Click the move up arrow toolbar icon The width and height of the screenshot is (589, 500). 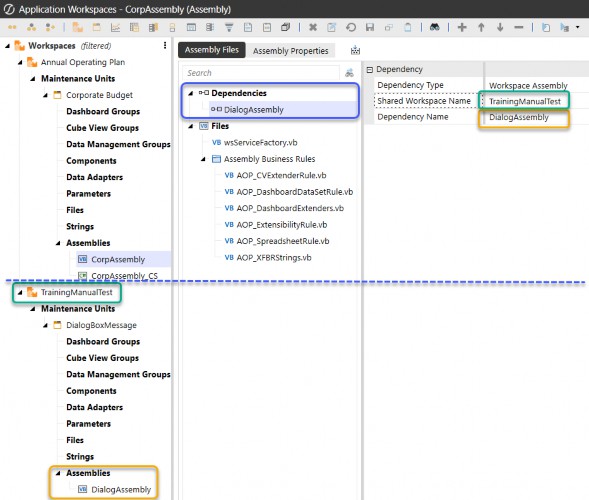click(x=481, y=27)
